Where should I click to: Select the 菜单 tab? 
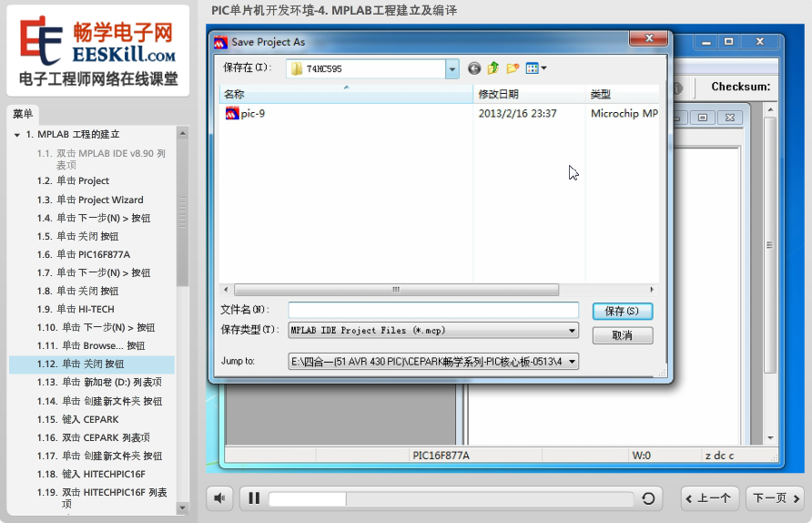coord(23,114)
